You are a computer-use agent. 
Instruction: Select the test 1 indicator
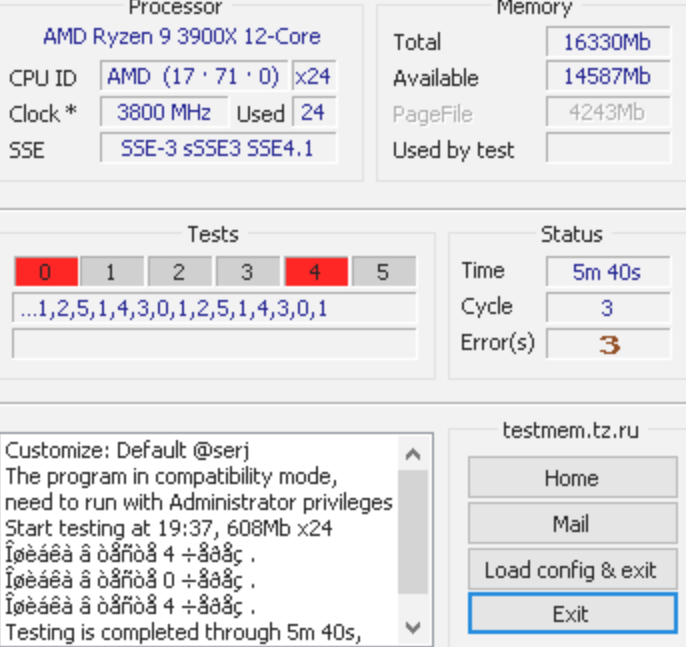[x=112, y=272]
